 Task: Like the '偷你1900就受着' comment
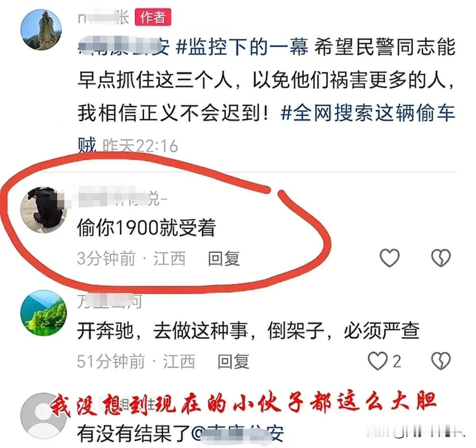coord(389,258)
